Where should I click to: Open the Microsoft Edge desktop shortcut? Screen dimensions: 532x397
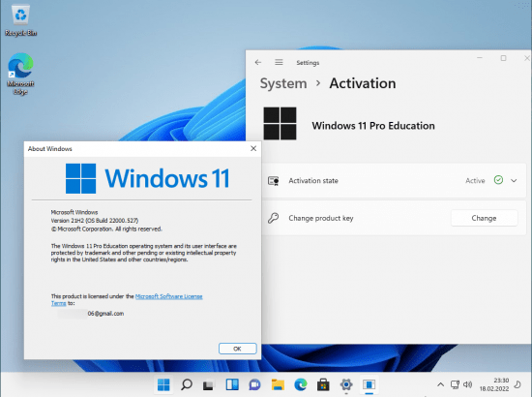(20, 74)
